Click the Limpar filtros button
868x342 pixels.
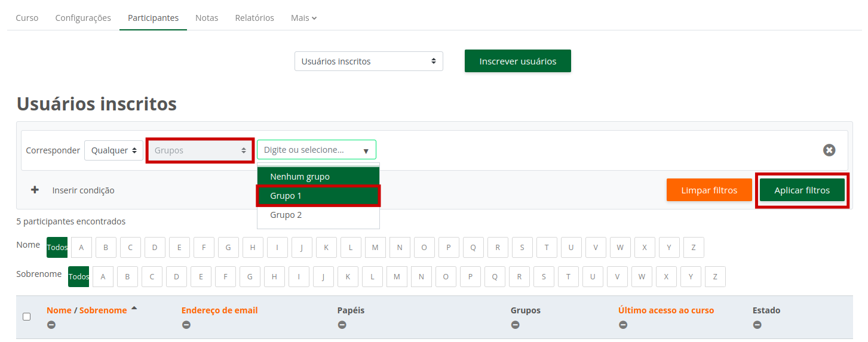click(709, 190)
